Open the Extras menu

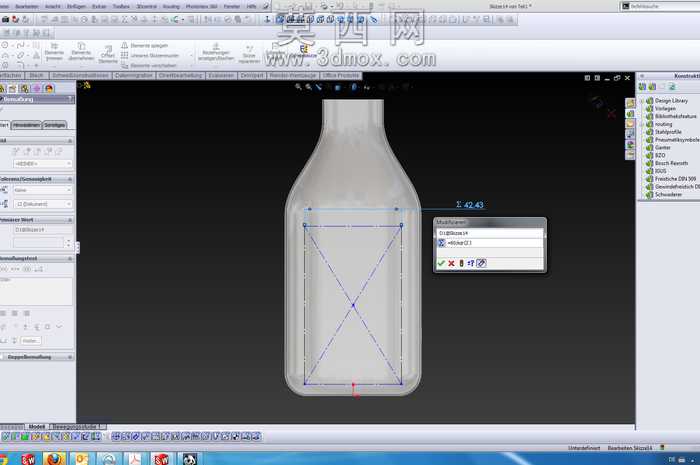[99, 6]
